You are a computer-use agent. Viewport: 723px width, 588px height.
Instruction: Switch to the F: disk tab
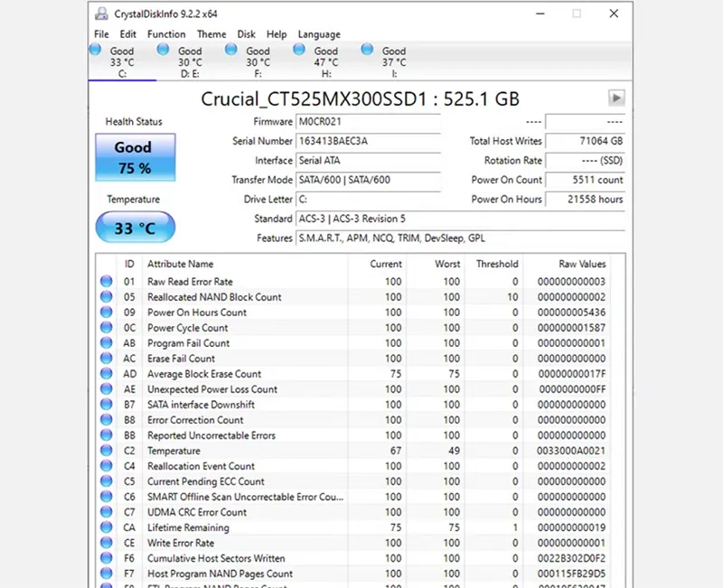[x=258, y=61]
